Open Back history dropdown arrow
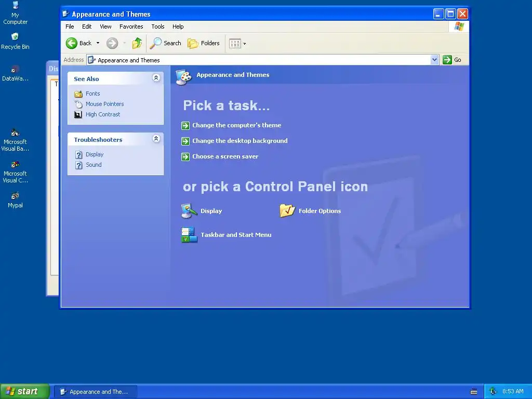The height and width of the screenshot is (399, 532). click(x=98, y=43)
